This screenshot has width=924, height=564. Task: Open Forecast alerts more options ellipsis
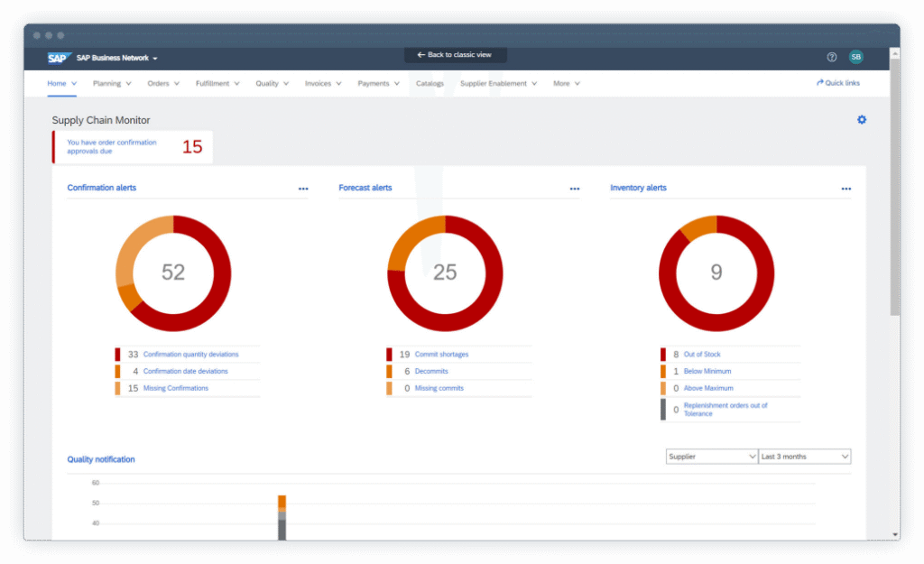(x=575, y=189)
